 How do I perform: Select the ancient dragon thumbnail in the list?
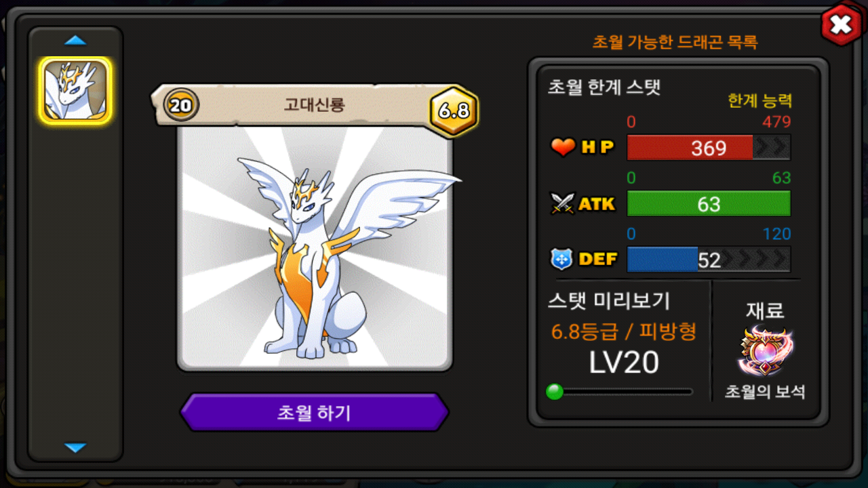75,91
